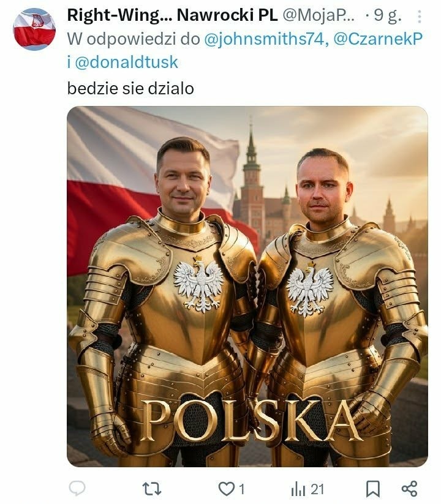Open the @MojaP... handle
This screenshot has height=504, width=441.
coord(318,15)
